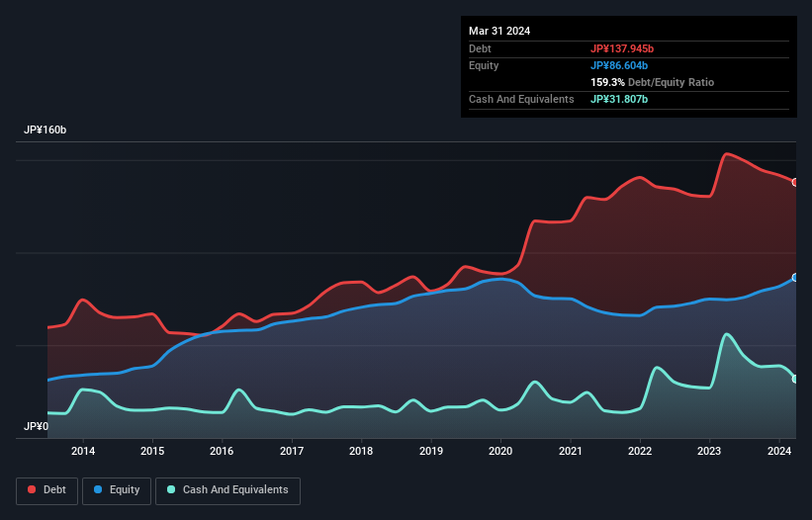Viewport: 812px width, 520px height.
Task: Click the teal Cash endpoint marker
Action: [x=795, y=379]
